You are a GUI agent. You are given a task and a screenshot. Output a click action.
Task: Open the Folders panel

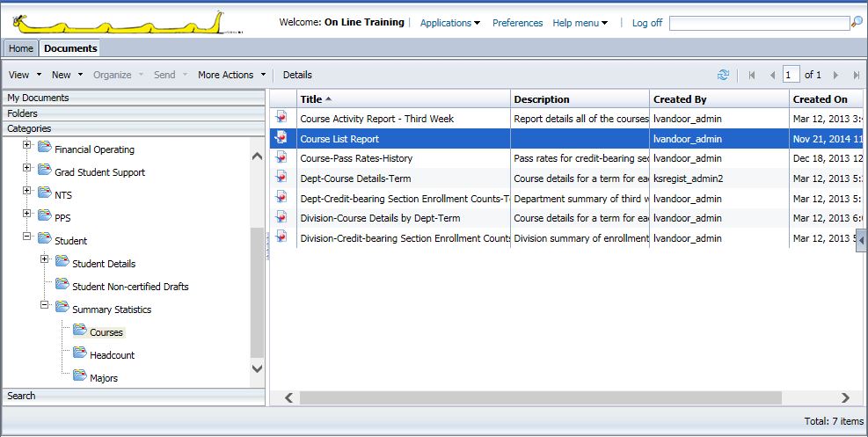pos(134,113)
